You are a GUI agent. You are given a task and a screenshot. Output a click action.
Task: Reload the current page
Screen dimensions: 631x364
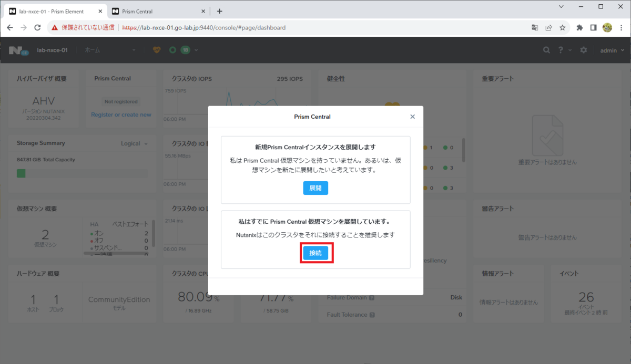(37, 27)
